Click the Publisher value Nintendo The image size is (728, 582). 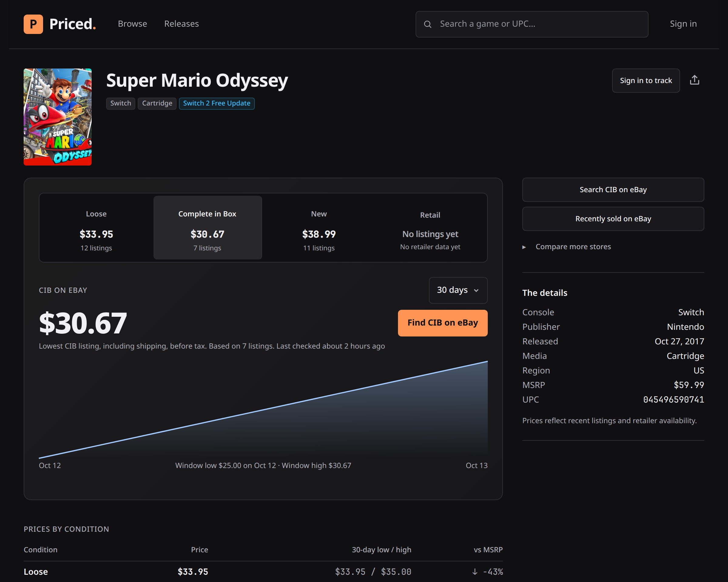coord(685,327)
